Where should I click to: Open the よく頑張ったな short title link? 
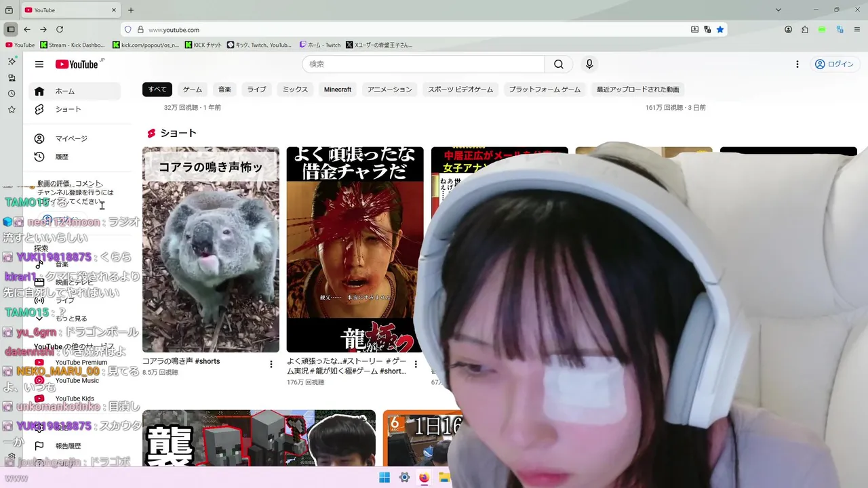347,366
